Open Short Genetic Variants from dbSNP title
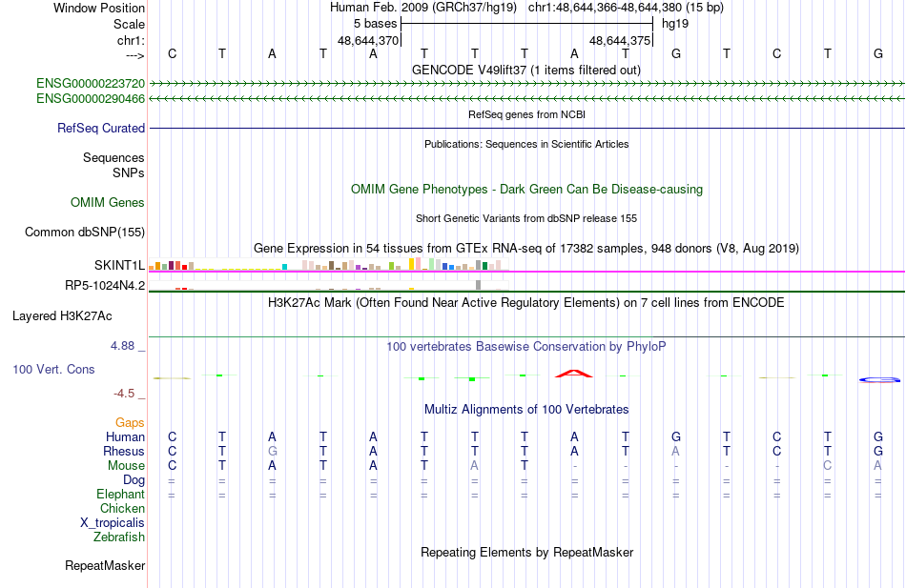 tap(526, 218)
